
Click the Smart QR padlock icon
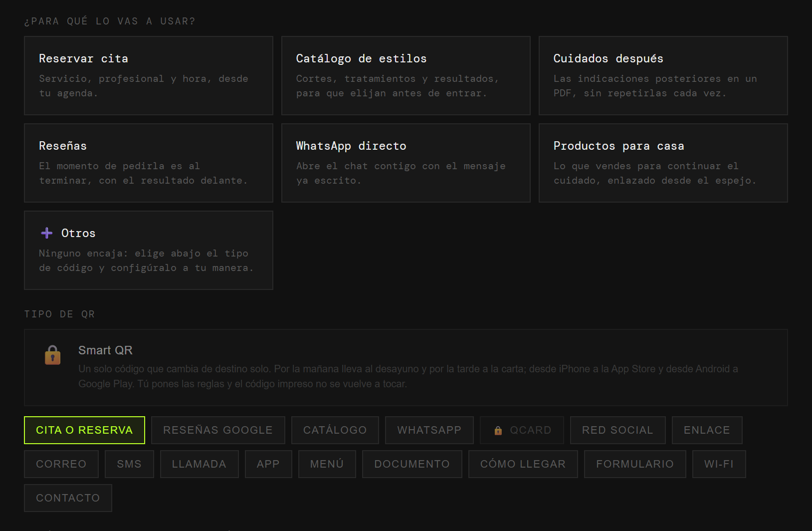[52, 355]
